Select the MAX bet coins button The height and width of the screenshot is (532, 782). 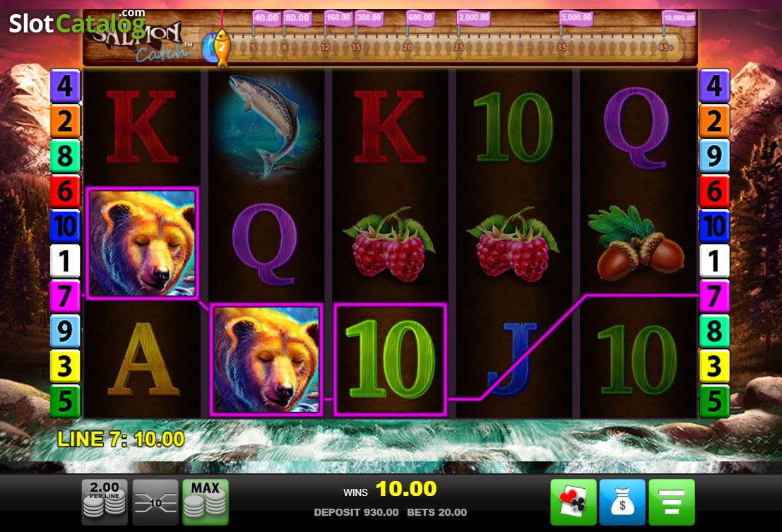pyautogui.click(x=206, y=502)
